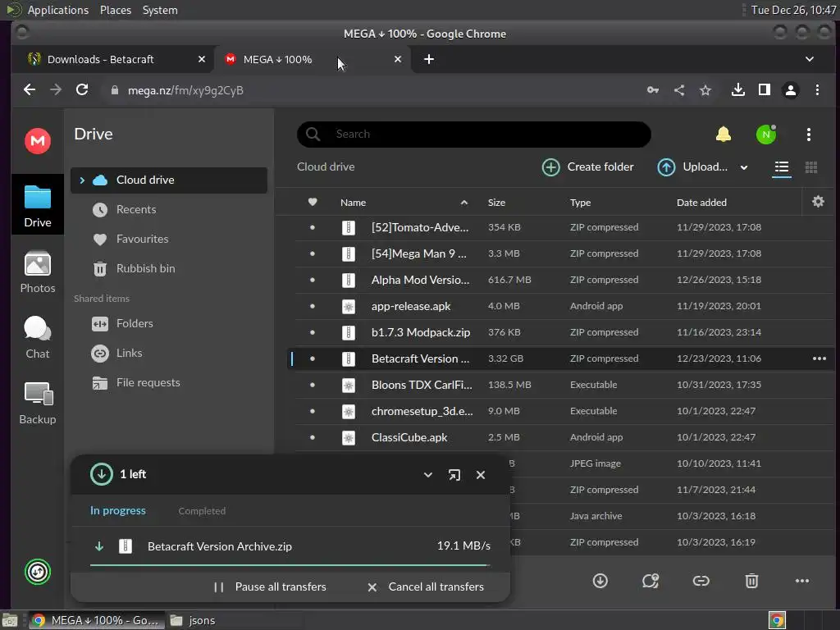Open the Upload dropdown arrow
Screen dimensions: 840x630
[743, 167]
